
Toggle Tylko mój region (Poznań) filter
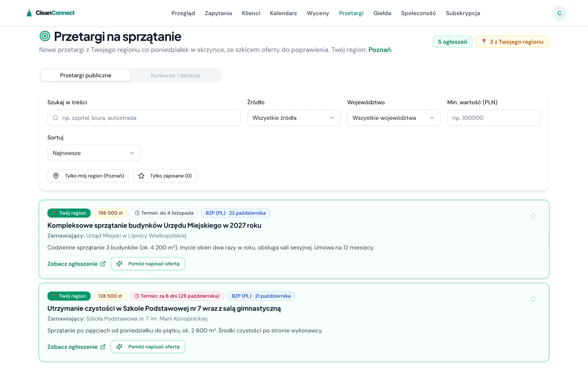(x=88, y=176)
